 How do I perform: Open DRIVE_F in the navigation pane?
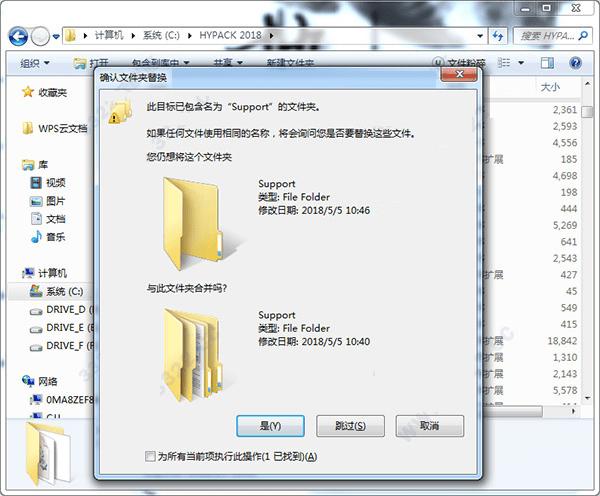click(70, 346)
